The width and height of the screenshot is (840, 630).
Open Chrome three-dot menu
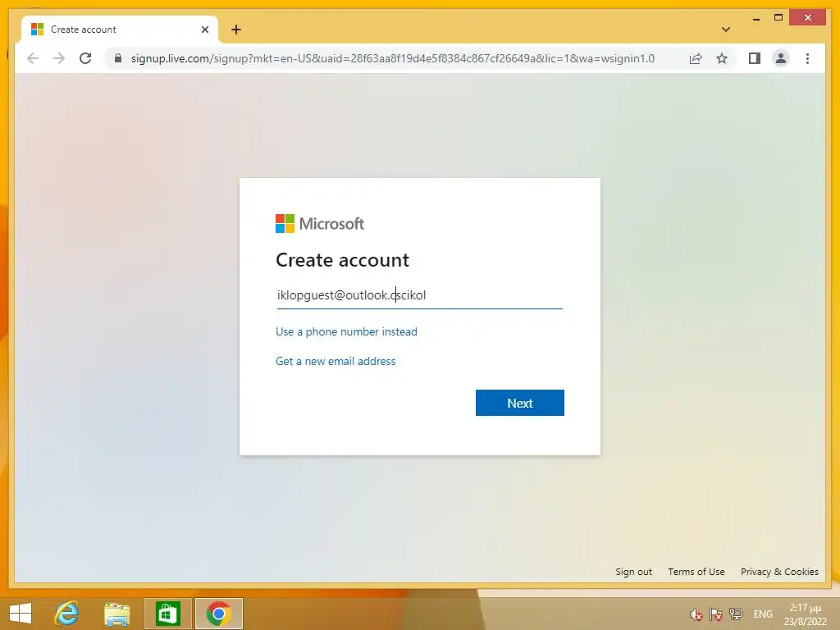tap(807, 58)
